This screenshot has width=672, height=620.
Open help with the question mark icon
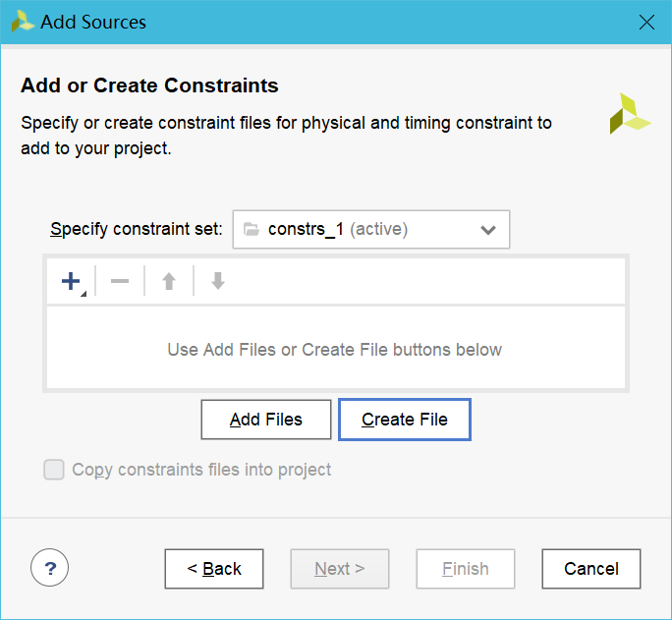[x=50, y=567]
